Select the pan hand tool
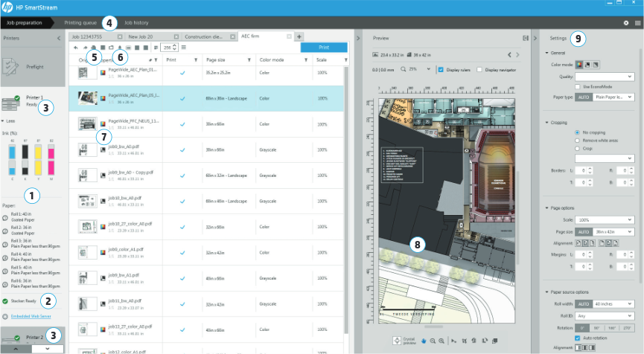 (x=423, y=340)
